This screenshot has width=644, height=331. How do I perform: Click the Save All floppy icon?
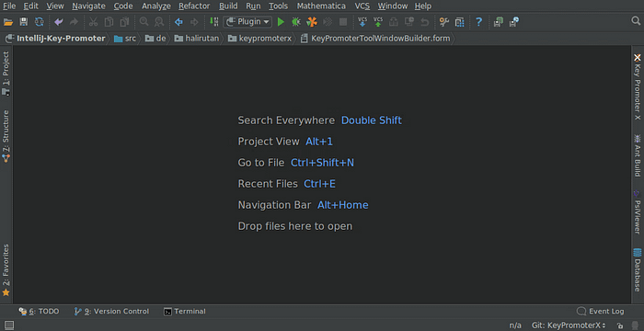point(23,22)
